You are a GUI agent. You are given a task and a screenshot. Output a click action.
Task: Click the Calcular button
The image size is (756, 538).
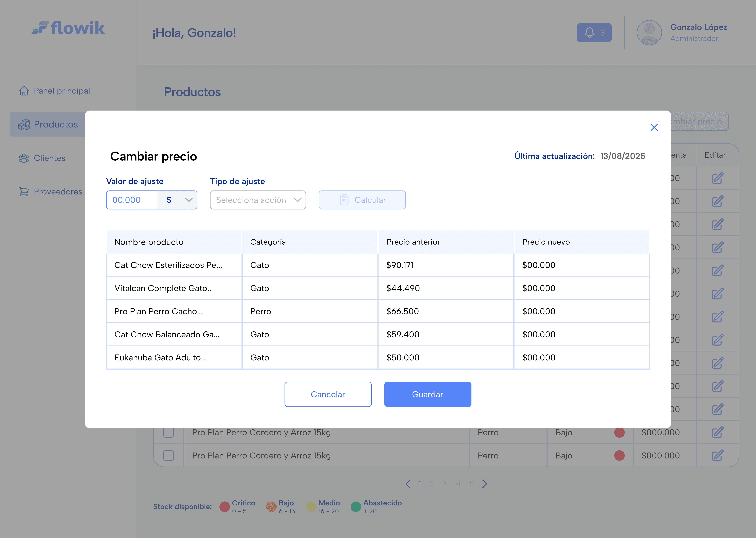coord(362,200)
